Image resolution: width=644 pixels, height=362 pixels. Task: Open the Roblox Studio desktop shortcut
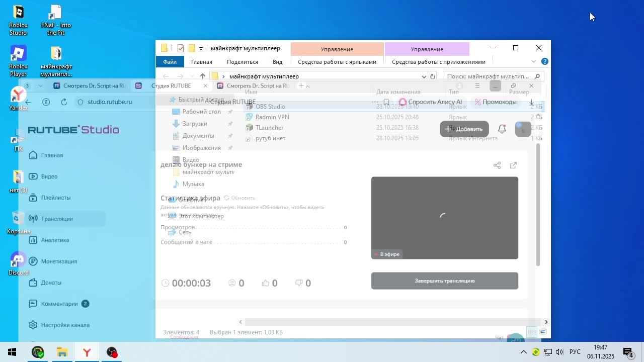point(18,20)
